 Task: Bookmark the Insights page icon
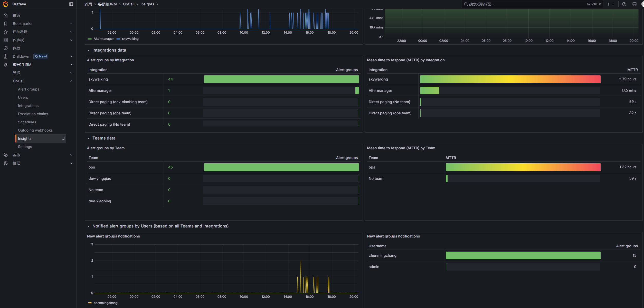pyautogui.click(x=63, y=138)
